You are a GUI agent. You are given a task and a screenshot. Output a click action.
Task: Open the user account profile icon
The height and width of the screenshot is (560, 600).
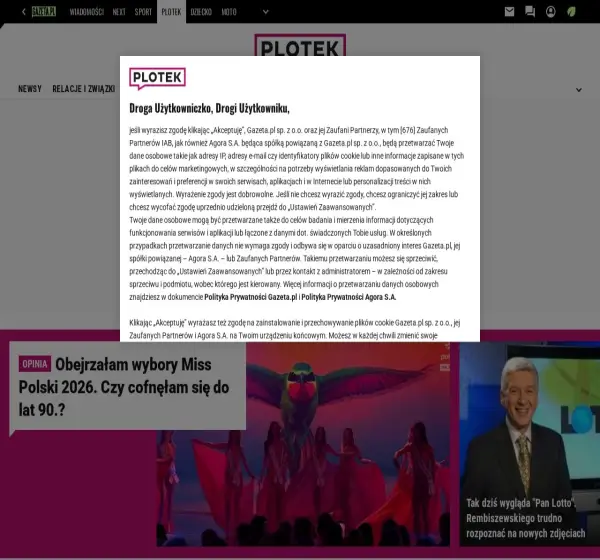coord(551,12)
